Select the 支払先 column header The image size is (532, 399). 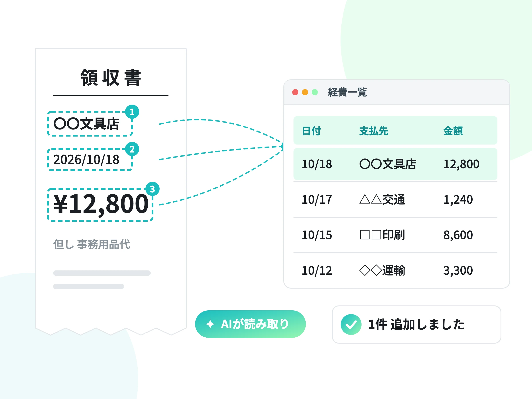(374, 131)
